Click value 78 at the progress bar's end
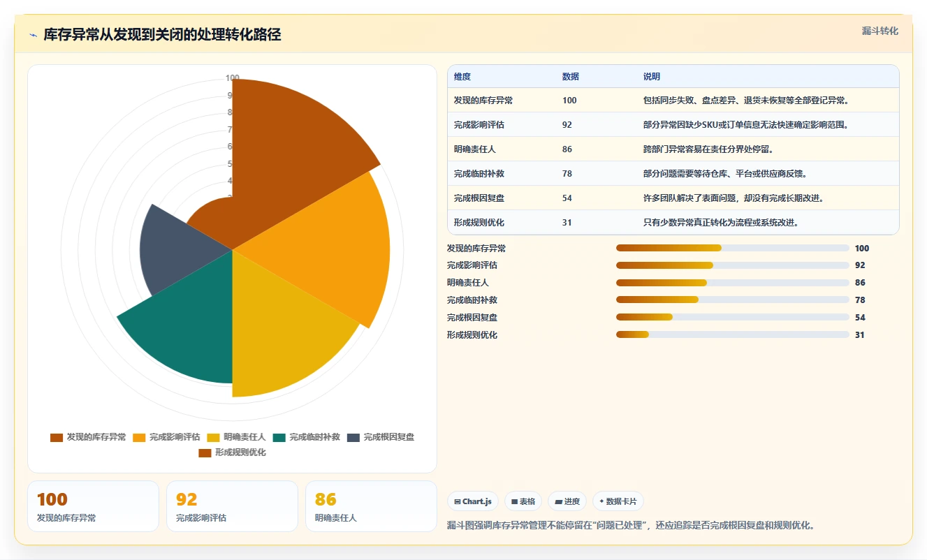 pos(860,300)
